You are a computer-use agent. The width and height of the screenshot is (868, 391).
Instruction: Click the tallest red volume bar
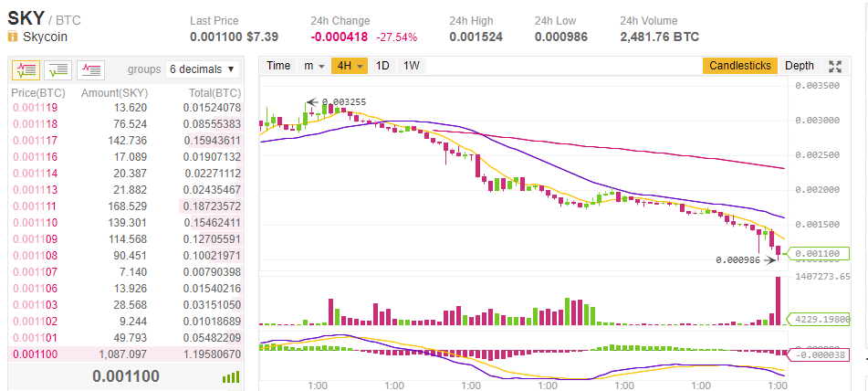[778, 300]
